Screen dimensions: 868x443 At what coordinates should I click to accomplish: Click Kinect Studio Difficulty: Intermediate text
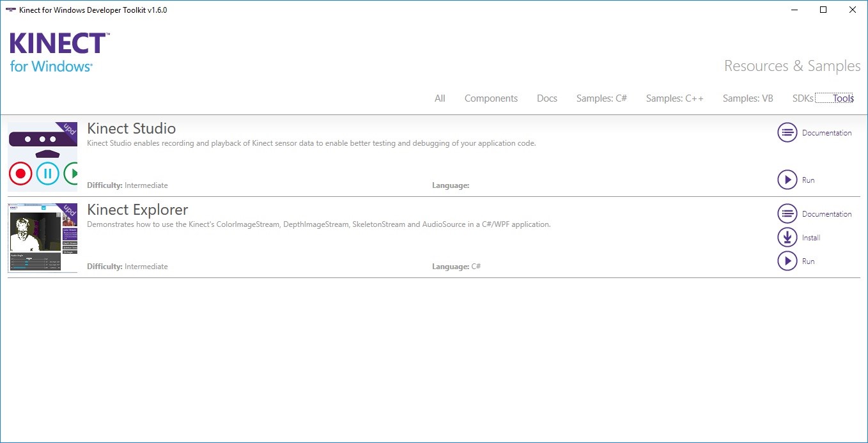(127, 185)
